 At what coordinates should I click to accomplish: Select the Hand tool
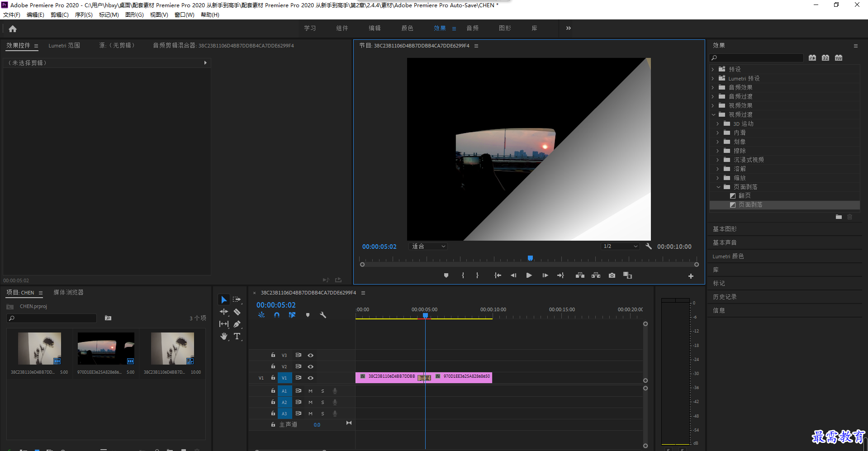click(224, 336)
